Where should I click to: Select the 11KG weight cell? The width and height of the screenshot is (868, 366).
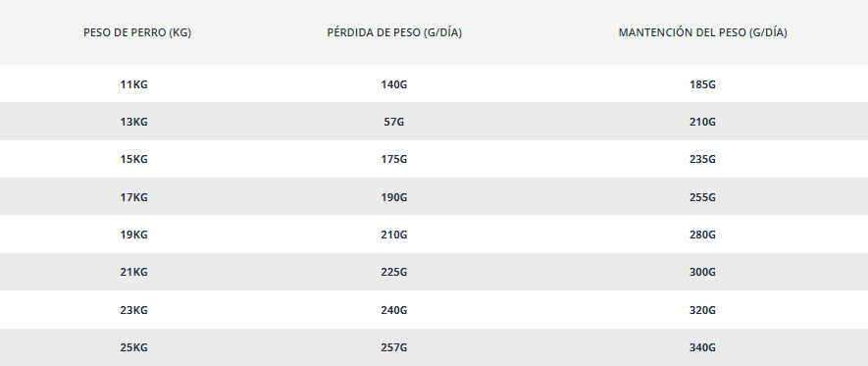click(134, 84)
